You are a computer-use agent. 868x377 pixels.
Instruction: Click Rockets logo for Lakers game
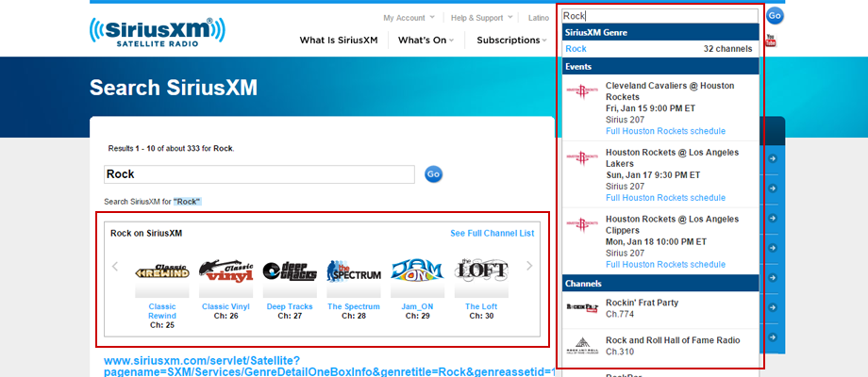582,157
